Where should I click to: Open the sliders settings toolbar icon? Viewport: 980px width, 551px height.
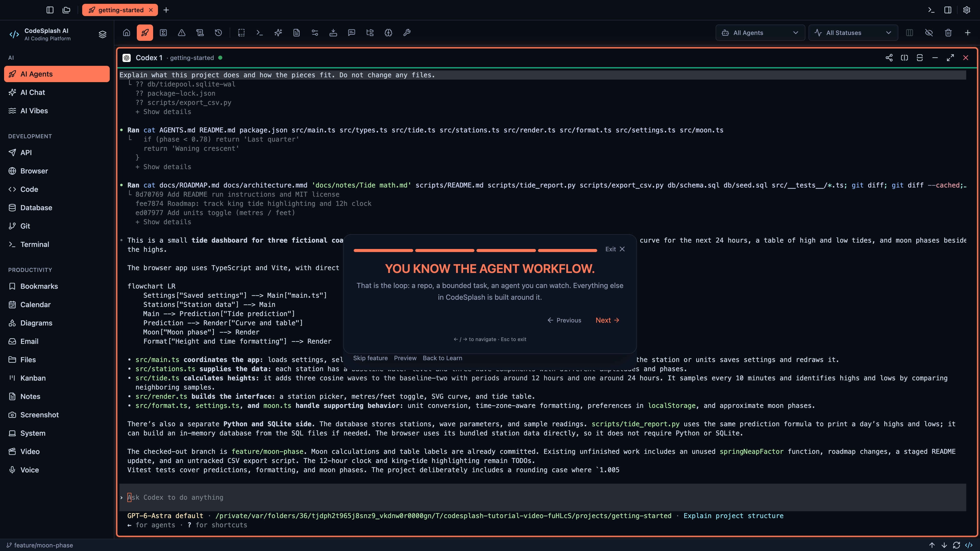pos(315,33)
